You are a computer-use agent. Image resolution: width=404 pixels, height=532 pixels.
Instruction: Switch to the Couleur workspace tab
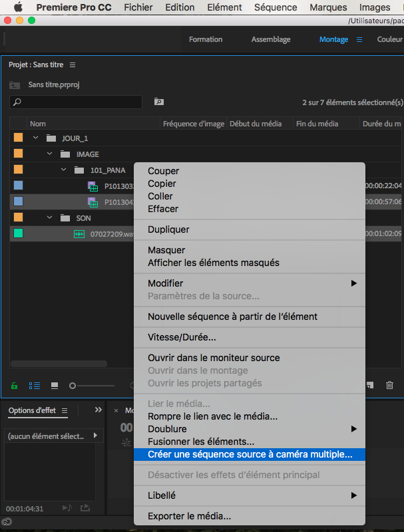390,39
